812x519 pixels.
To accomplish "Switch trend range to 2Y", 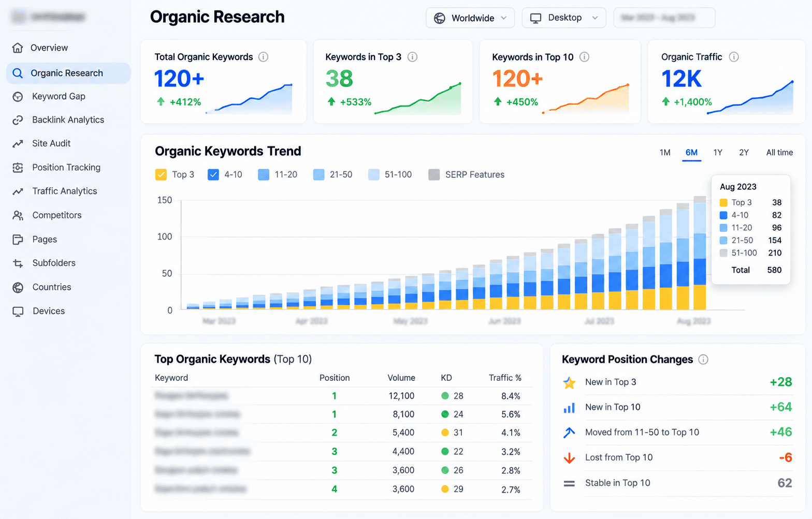I will point(744,153).
